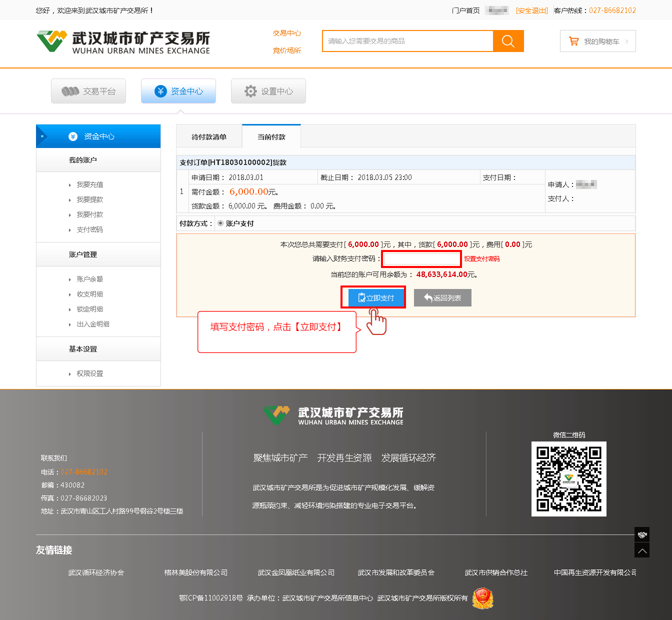This screenshot has width=672, height=620.
Task: Click the Wuhan Urban Mines Exchange logo
Action: coord(123,42)
